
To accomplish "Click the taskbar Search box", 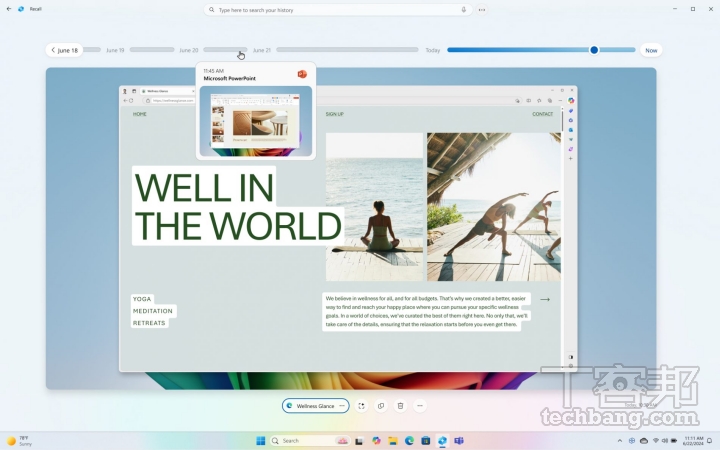I will click(310, 441).
